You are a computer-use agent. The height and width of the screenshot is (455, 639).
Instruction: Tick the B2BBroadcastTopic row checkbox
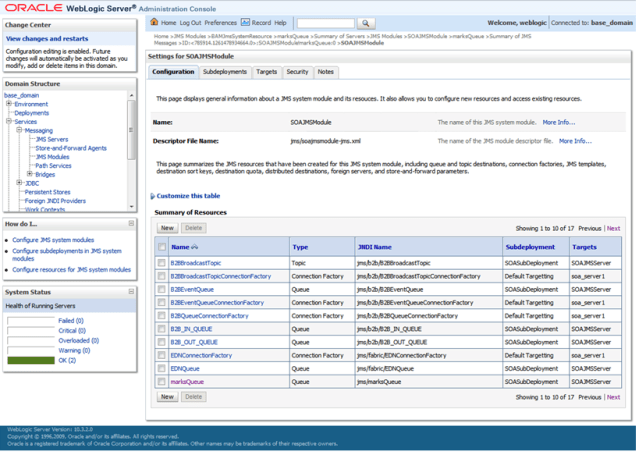(x=161, y=263)
